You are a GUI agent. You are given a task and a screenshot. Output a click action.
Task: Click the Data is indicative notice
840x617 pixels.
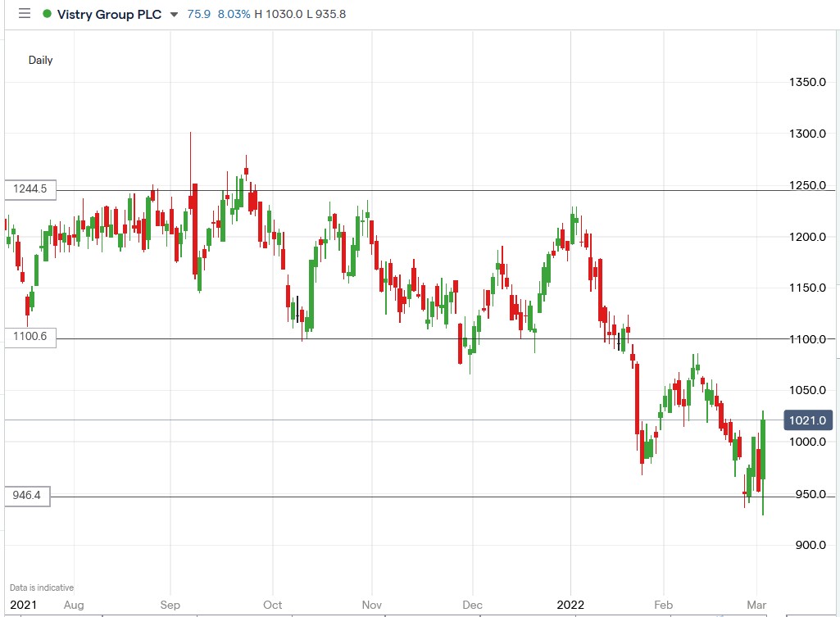41,588
